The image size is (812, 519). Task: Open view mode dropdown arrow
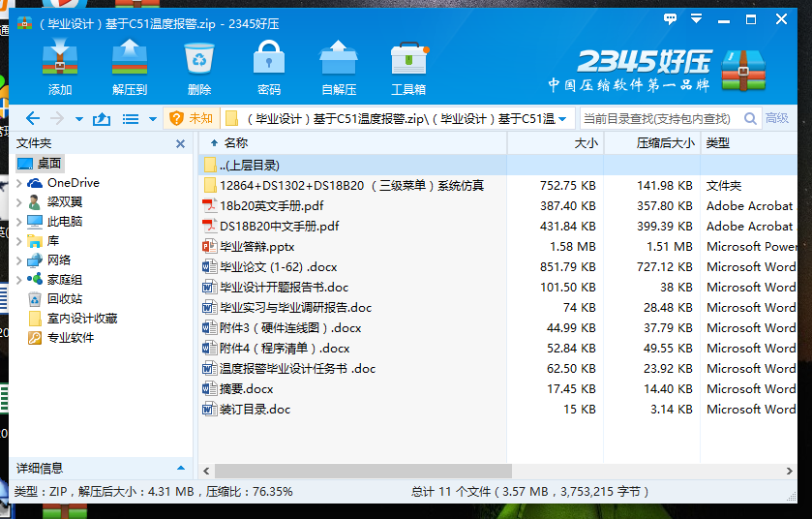point(153,119)
